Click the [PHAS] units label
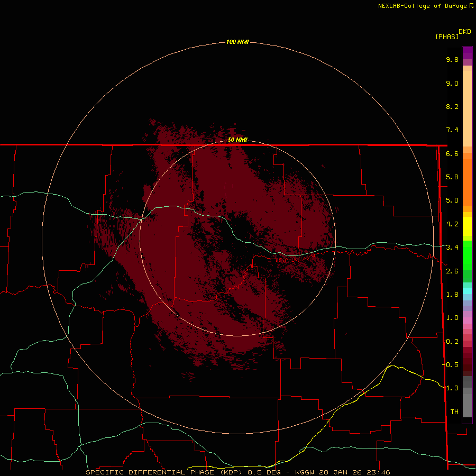 tap(447, 36)
